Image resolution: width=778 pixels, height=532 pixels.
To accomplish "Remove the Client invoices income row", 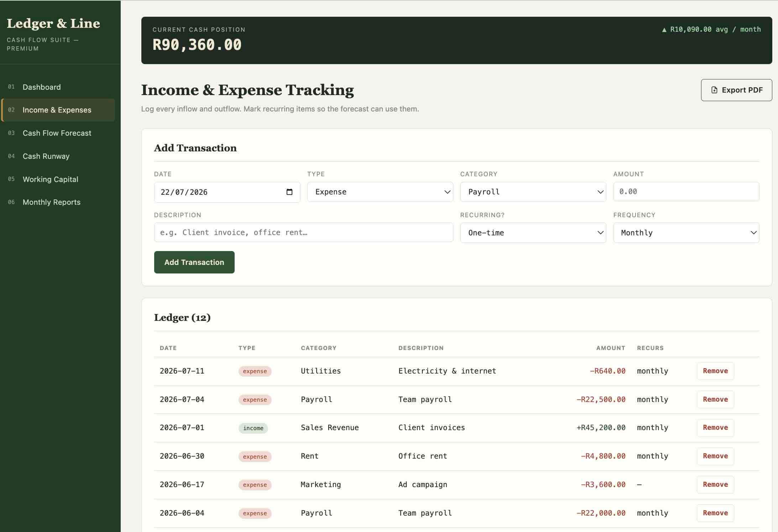I will click(x=715, y=428).
